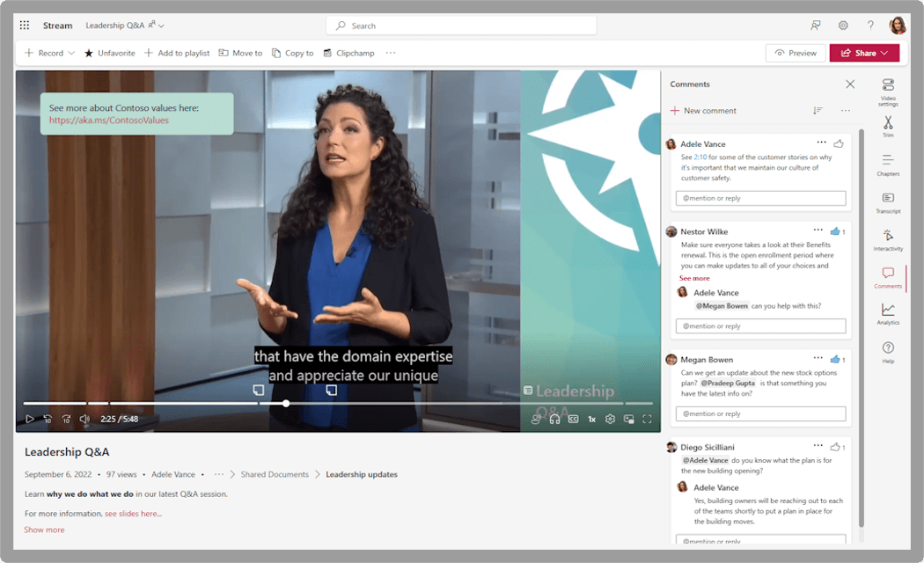Change playback speed from 1x
Viewport: 924px width, 563px height.
point(590,419)
